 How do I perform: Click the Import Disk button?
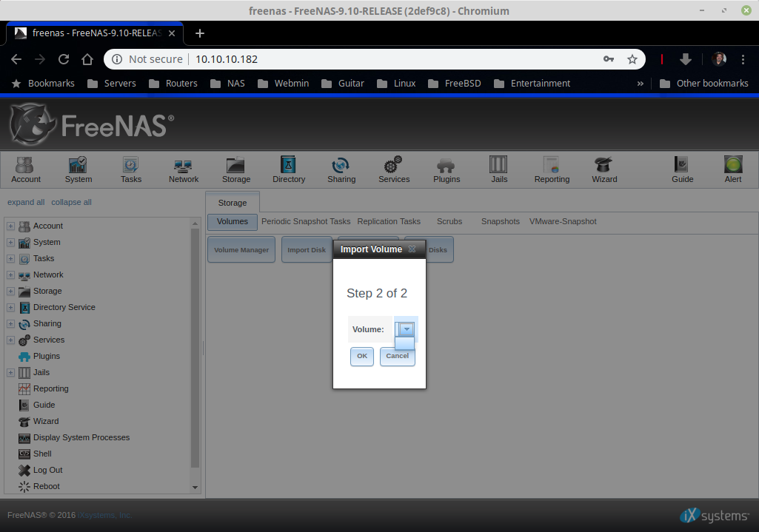click(x=307, y=249)
